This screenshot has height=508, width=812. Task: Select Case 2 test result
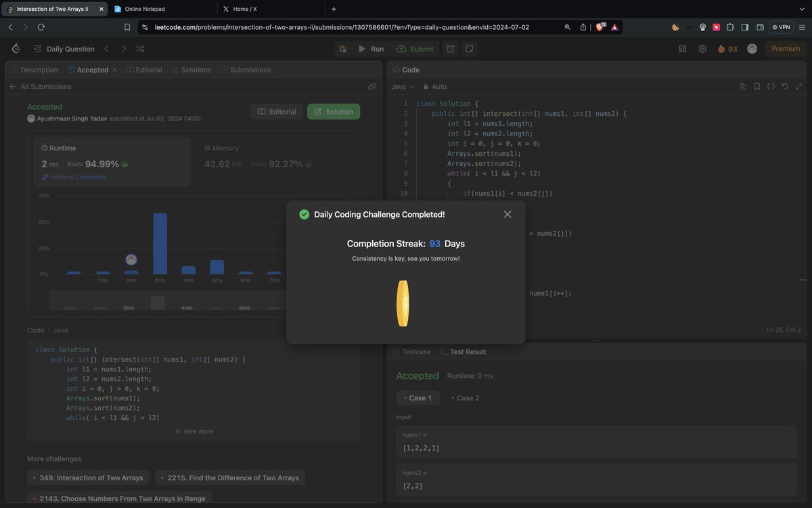[465, 398]
